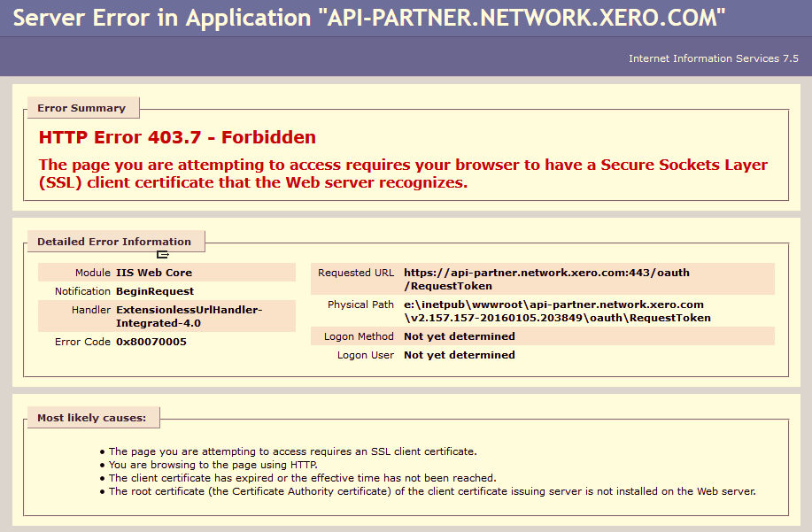Select the BeginRequest notification value
Screen dimensions: 812x532
pyautogui.click(x=155, y=291)
